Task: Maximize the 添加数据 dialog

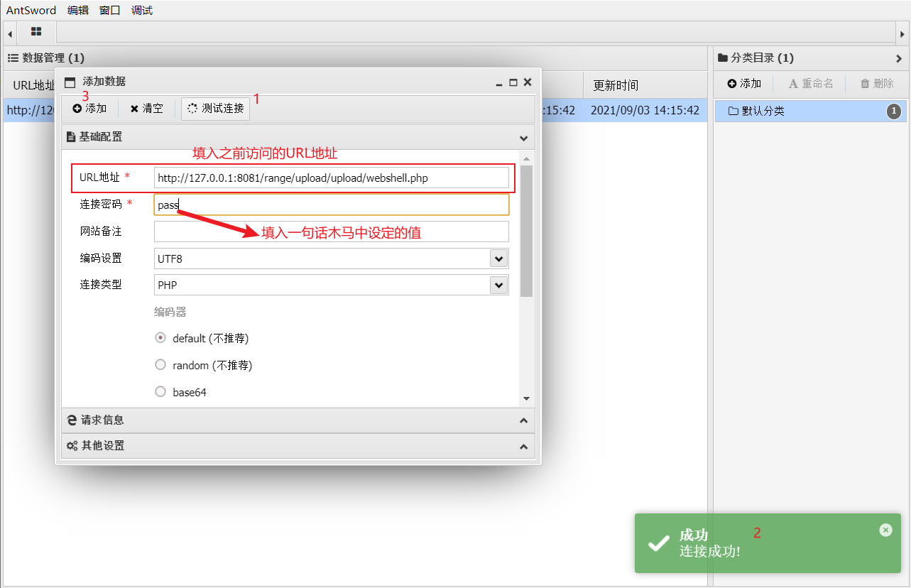Action: pyautogui.click(x=513, y=82)
